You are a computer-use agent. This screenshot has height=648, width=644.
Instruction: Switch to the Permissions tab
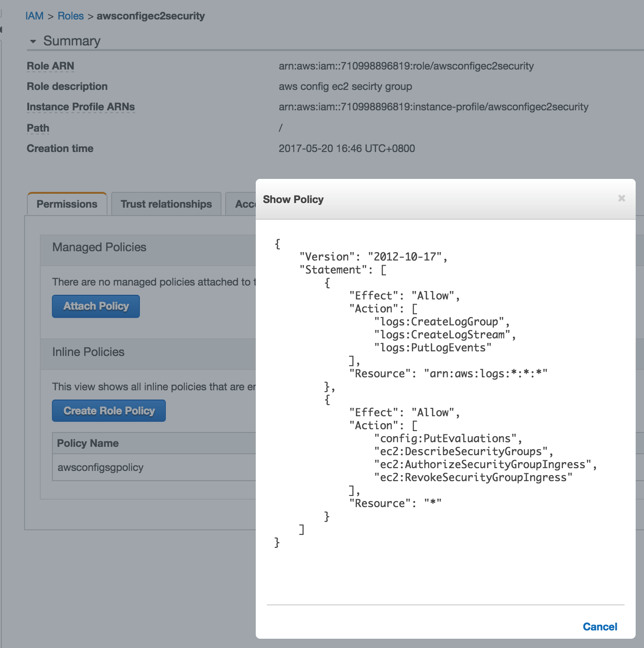67,204
